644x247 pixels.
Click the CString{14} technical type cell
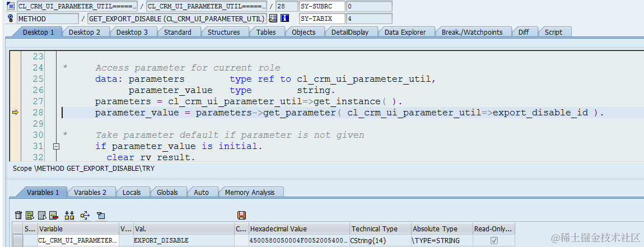tap(380, 240)
